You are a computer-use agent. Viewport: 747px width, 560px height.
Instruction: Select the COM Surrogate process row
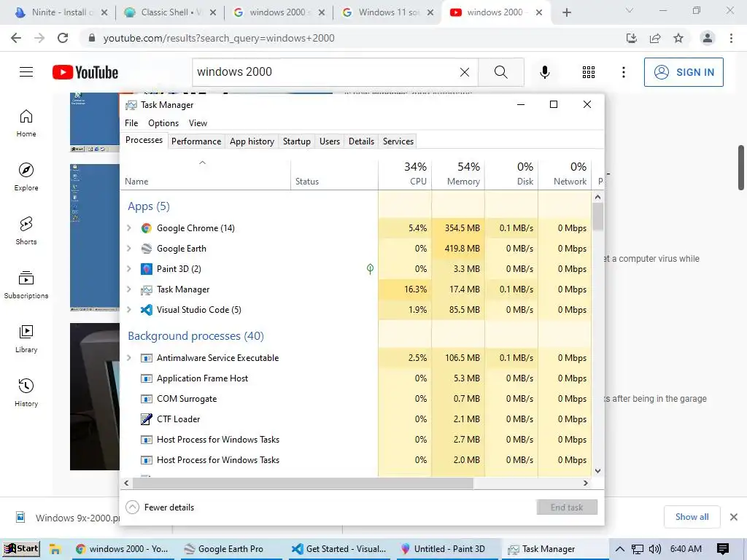pyautogui.click(x=355, y=399)
